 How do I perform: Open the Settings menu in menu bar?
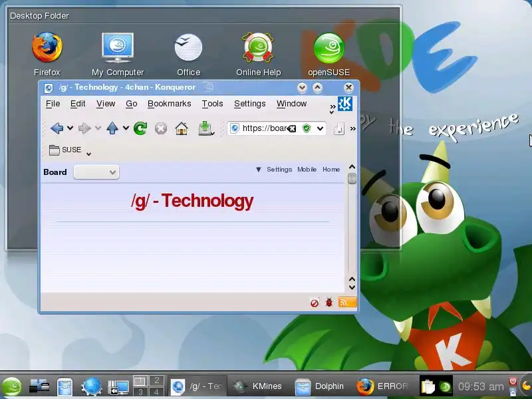(x=250, y=104)
